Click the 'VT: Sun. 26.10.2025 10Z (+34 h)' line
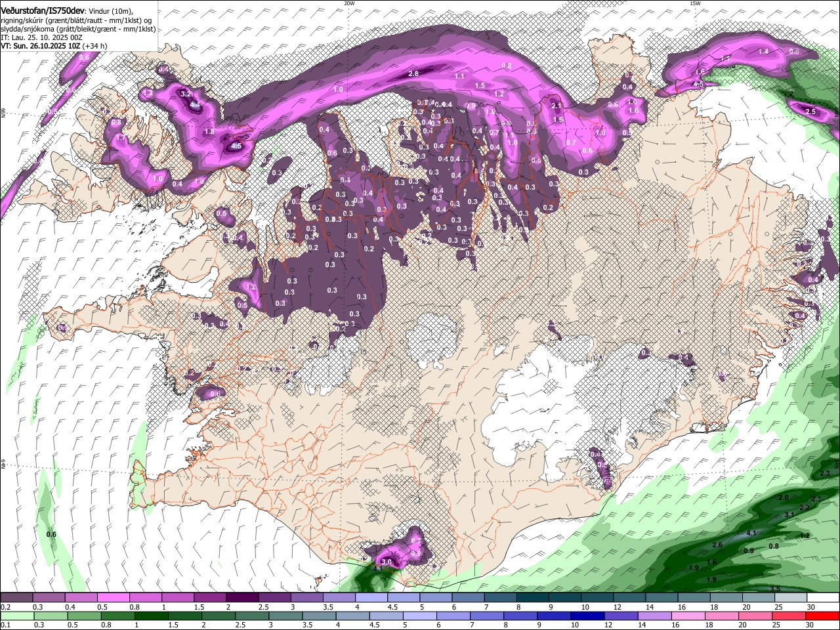 pyautogui.click(x=54, y=46)
